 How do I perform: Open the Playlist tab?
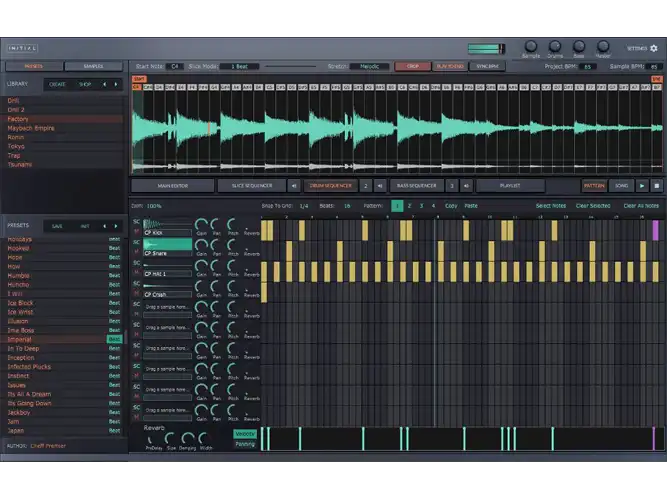pyautogui.click(x=510, y=186)
